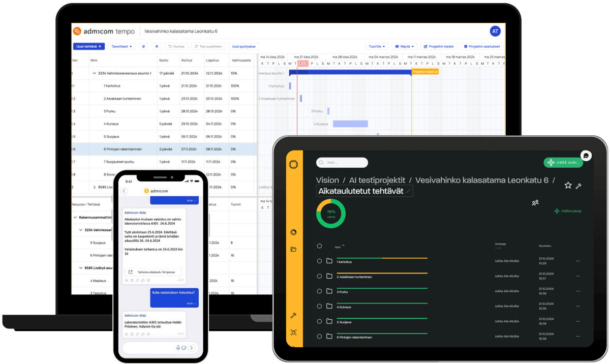Click the Vision logo icon in tablet sidebar

[x=293, y=164]
